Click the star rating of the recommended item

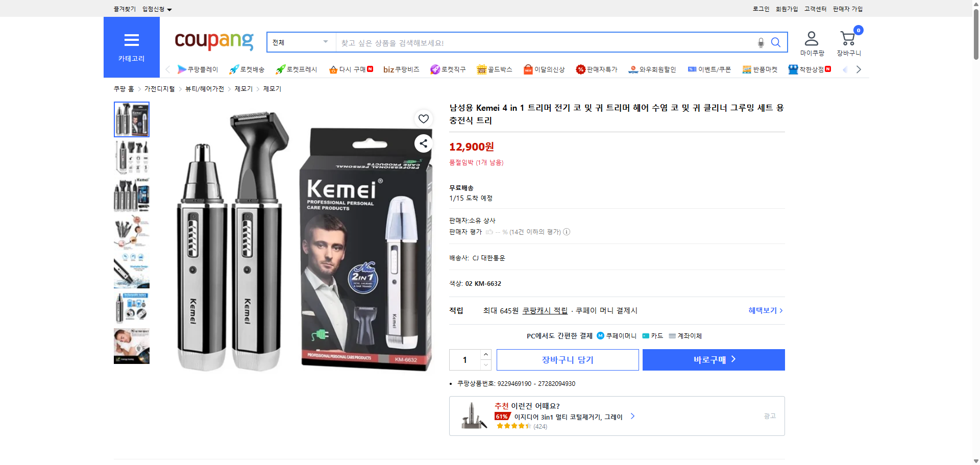512,426
